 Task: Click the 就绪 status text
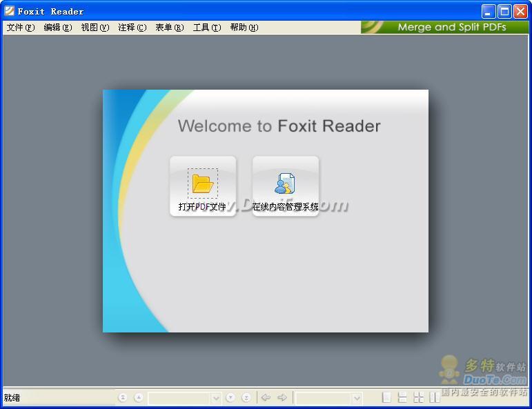point(12,397)
